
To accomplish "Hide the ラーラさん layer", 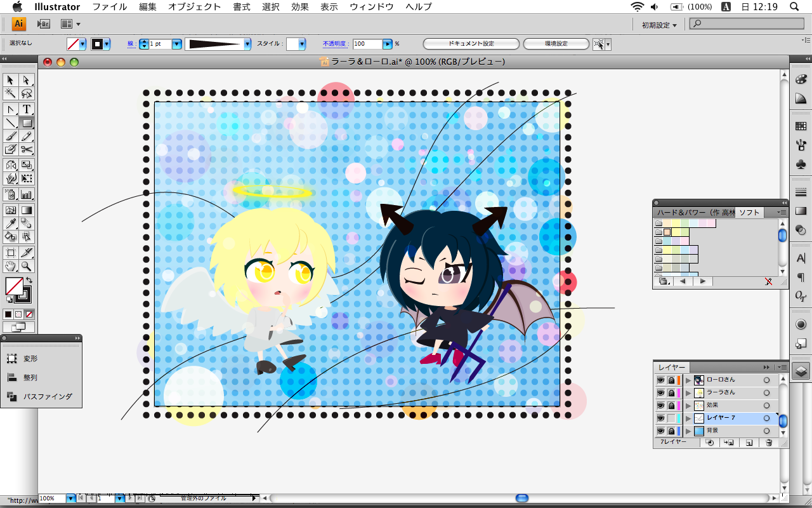I will coord(660,392).
